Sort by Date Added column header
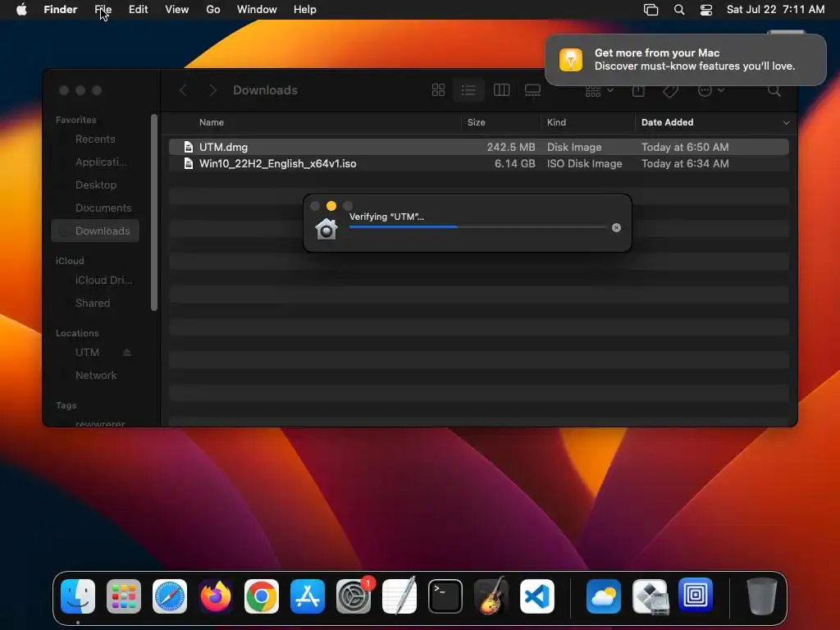The width and height of the screenshot is (840, 630). (x=668, y=123)
